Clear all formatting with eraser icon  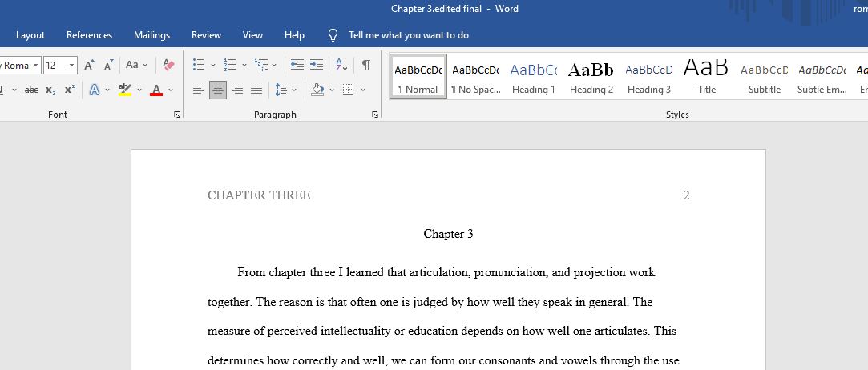[x=169, y=65]
